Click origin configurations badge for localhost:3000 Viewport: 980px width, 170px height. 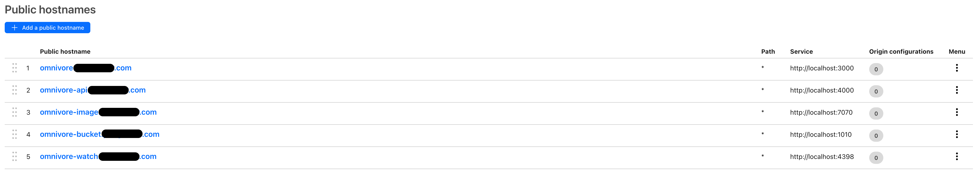[876, 69]
